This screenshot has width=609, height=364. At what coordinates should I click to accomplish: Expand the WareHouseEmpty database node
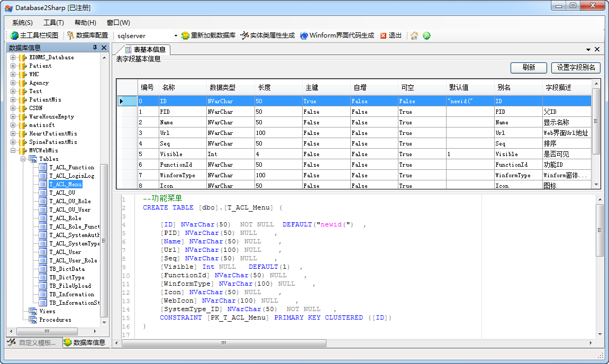point(13,116)
